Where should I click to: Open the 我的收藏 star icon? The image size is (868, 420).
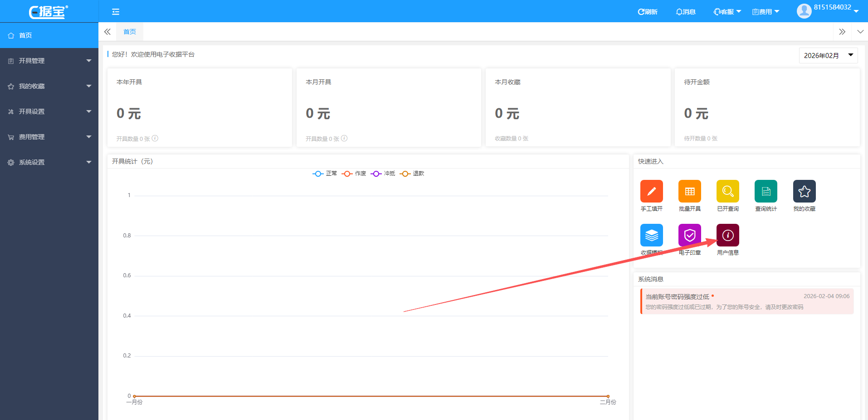pyautogui.click(x=804, y=191)
